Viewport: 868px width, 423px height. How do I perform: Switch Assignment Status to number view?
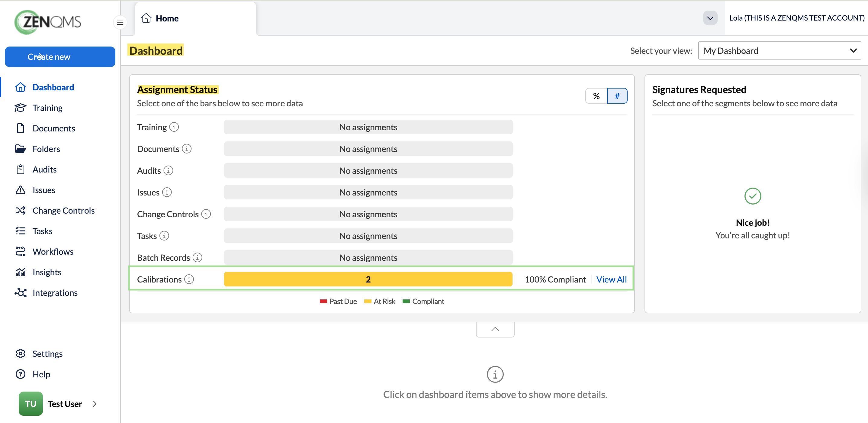(x=617, y=96)
